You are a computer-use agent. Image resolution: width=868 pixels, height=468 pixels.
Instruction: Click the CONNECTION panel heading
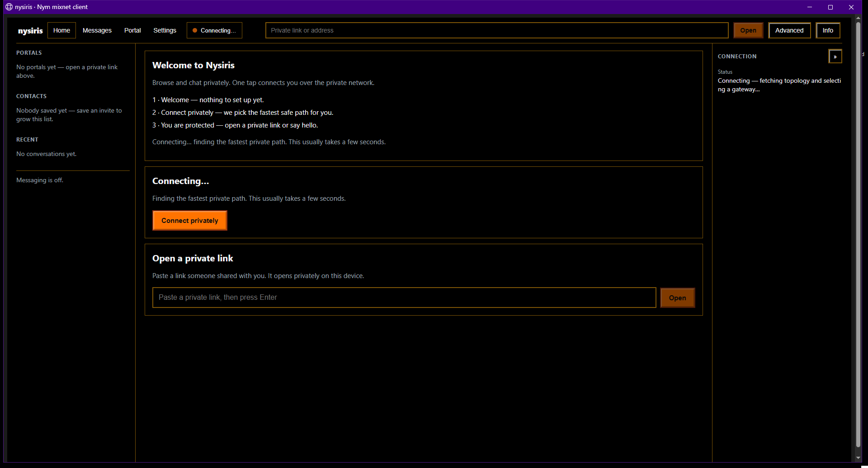click(737, 57)
